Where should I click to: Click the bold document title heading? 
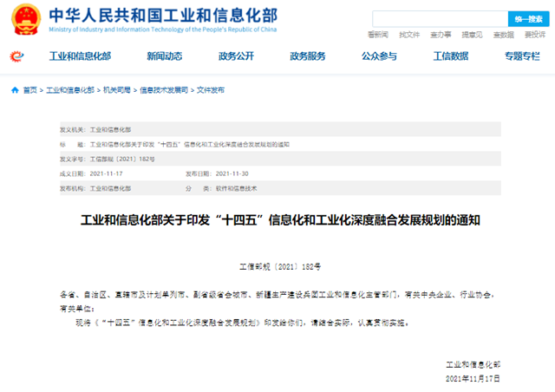click(280, 220)
